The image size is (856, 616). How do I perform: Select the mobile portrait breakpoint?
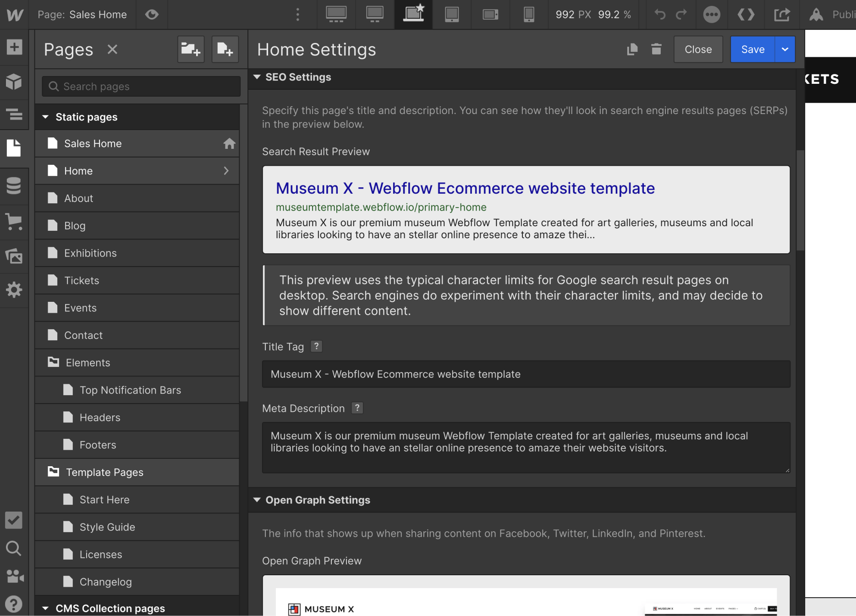pyautogui.click(x=529, y=15)
